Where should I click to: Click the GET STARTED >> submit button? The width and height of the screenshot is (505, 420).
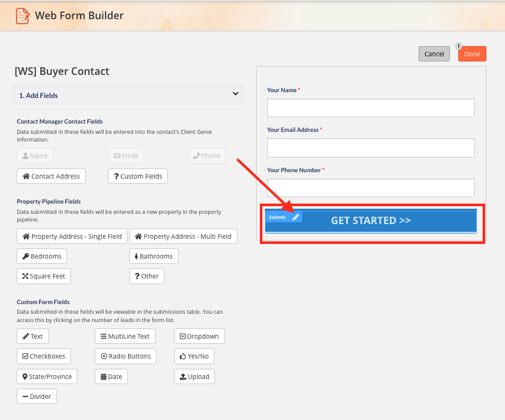(x=371, y=221)
